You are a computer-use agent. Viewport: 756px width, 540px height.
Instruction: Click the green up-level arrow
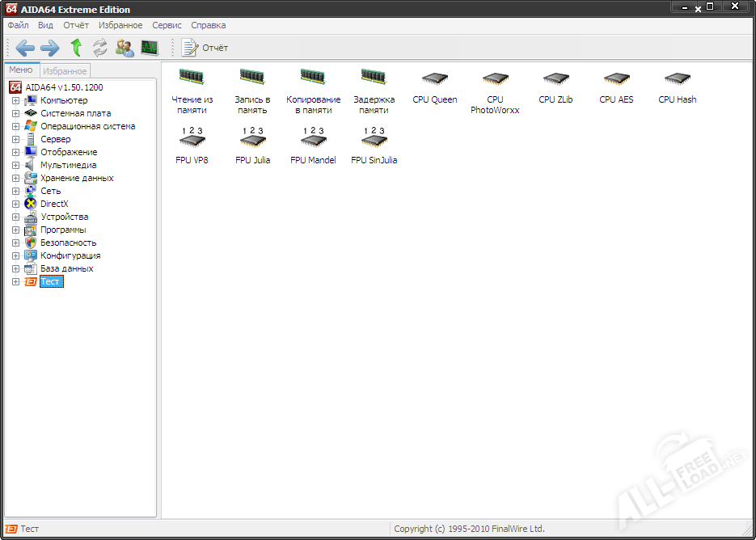(x=76, y=48)
